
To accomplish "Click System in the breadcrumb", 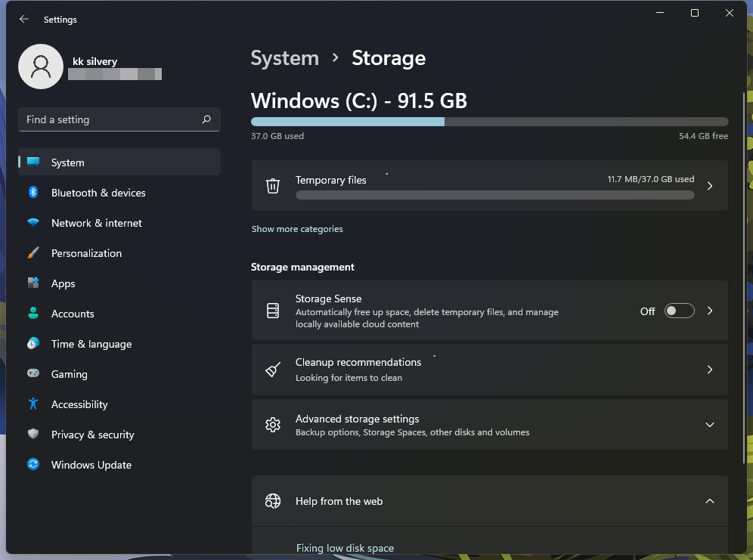I will tap(285, 58).
